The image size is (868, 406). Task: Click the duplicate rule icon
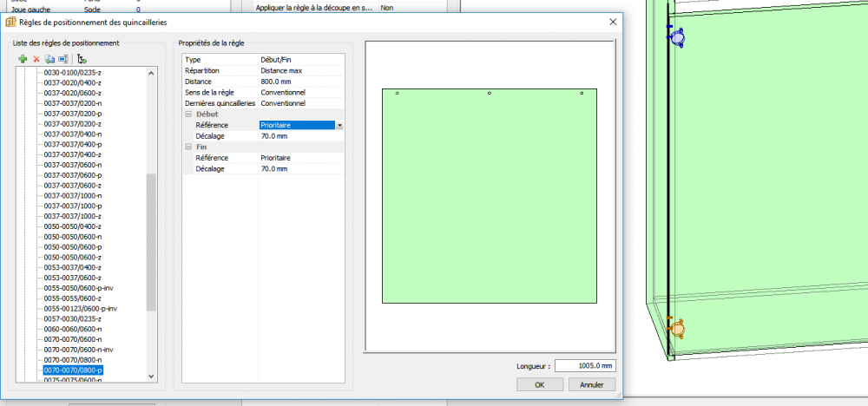point(49,59)
